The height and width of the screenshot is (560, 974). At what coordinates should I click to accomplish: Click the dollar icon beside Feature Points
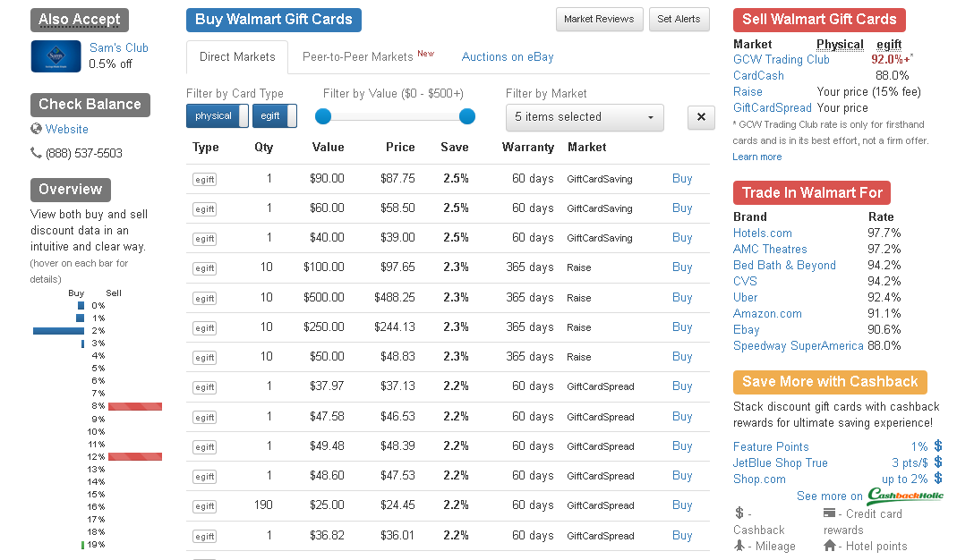click(x=938, y=445)
